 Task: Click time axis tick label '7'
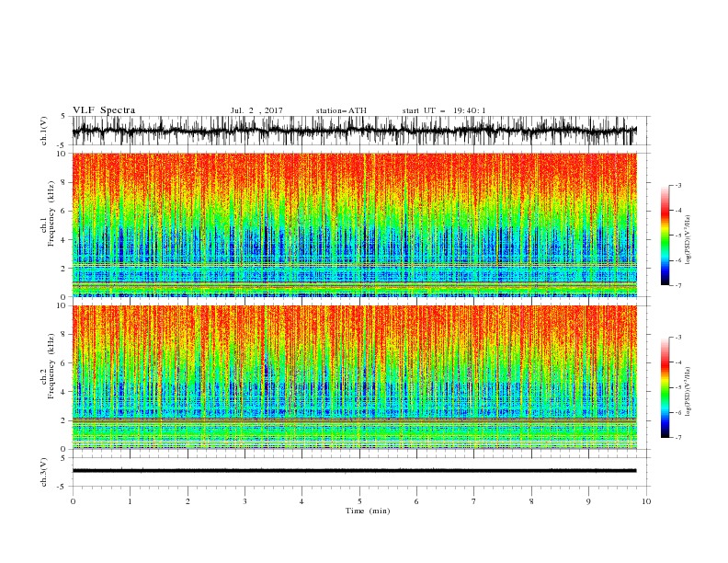tap(474, 501)
